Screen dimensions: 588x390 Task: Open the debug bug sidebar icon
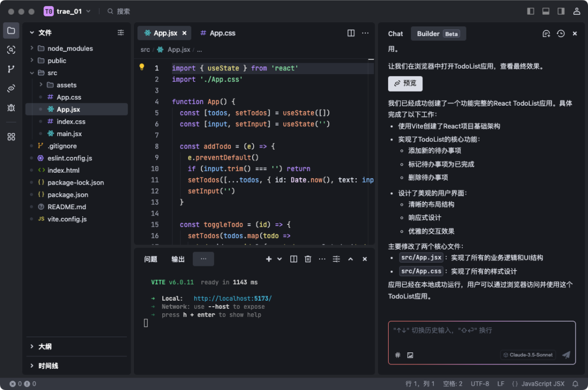pyautogui.click(x=11, y=108)
